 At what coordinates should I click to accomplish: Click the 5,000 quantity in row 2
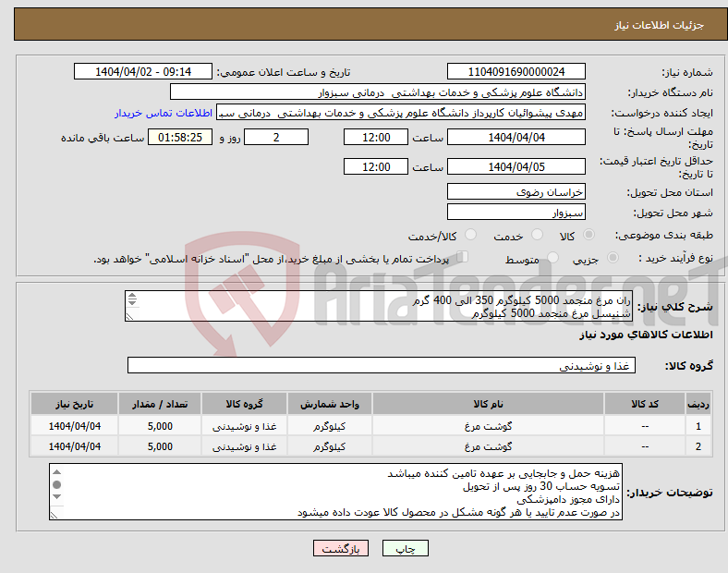pyautogui.click(x=160, y=446)
